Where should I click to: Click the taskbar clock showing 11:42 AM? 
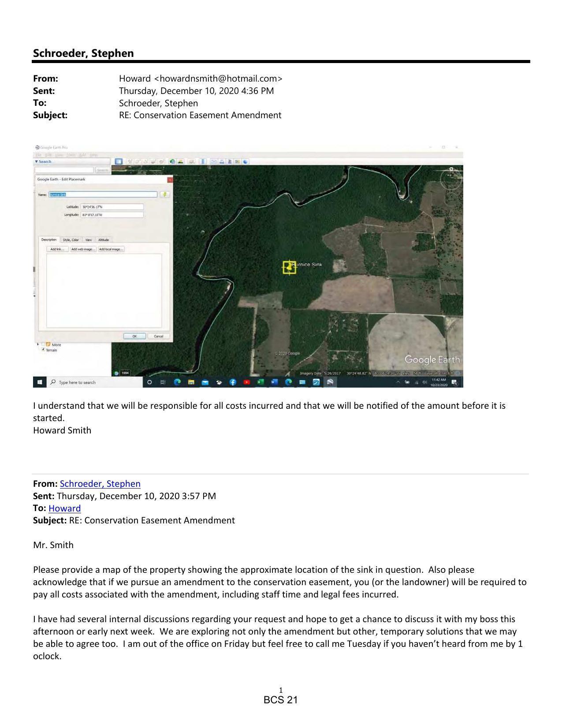click(x=439, y=382)
